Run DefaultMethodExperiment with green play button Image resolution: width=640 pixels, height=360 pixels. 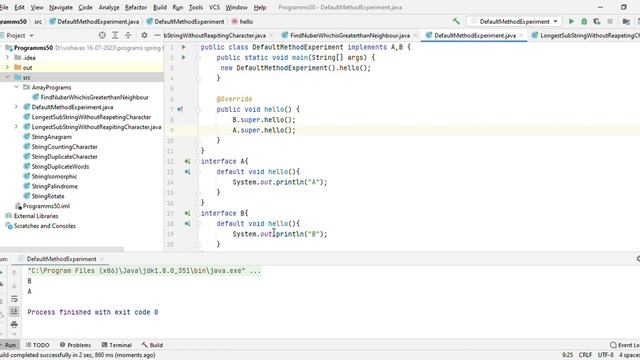[571, 21]
